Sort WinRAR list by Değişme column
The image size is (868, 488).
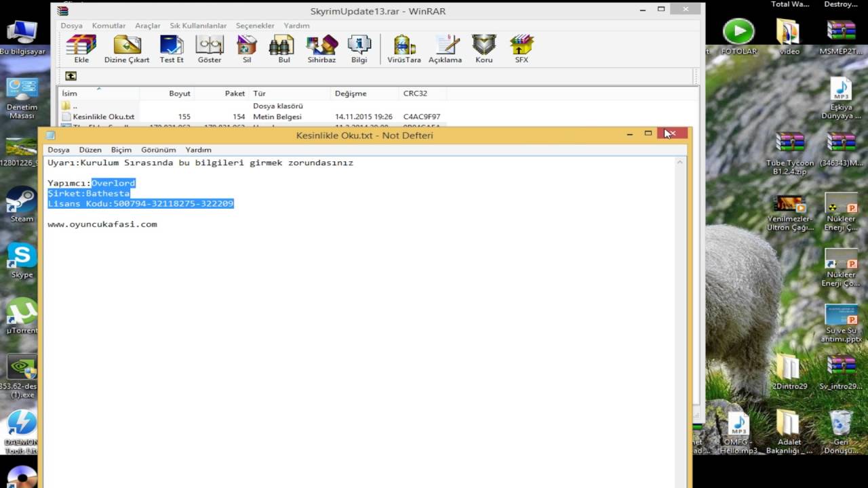coord(365,94)
